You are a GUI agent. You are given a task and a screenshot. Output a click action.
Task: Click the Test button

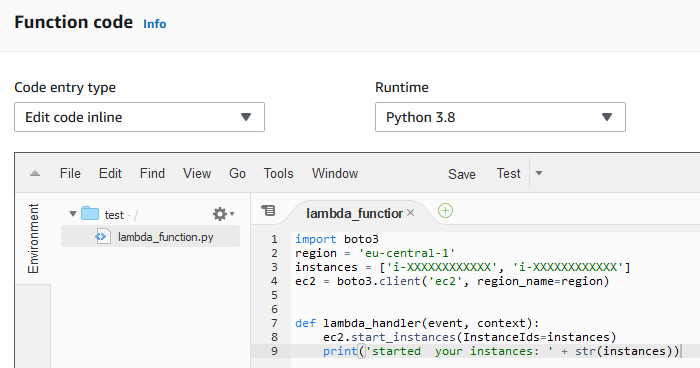[x=508, y=173]
